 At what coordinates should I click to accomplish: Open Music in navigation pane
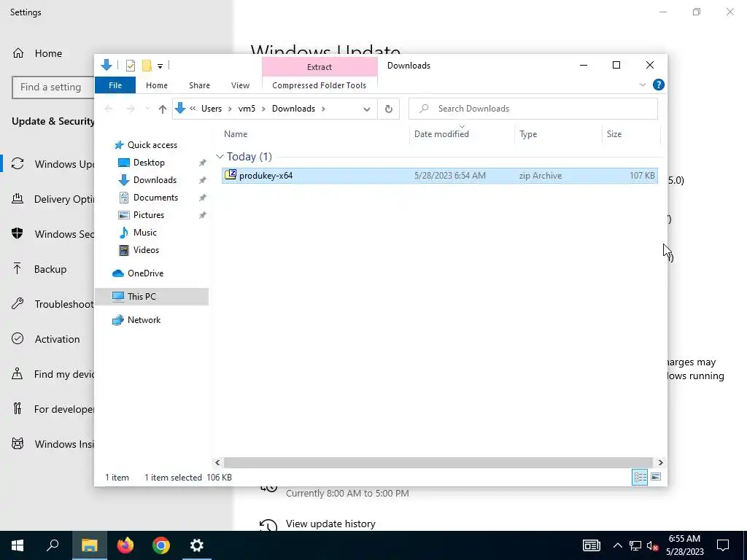pos(145,233)
